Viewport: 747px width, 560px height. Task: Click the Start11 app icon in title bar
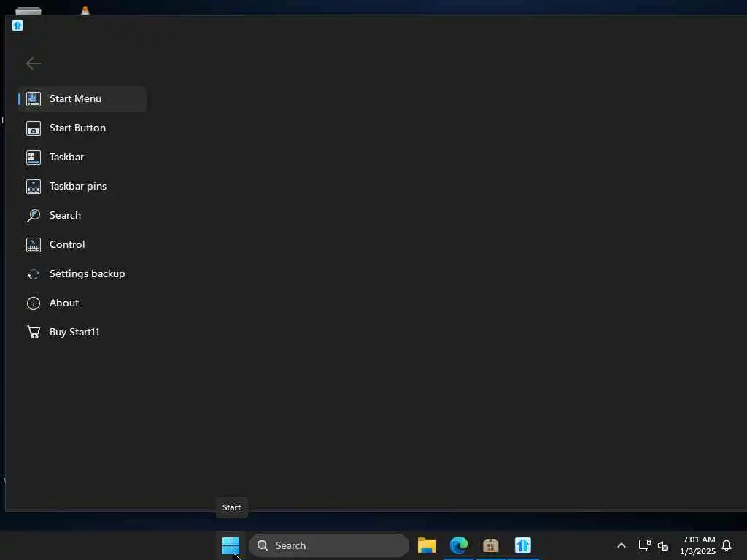[18, 26]
